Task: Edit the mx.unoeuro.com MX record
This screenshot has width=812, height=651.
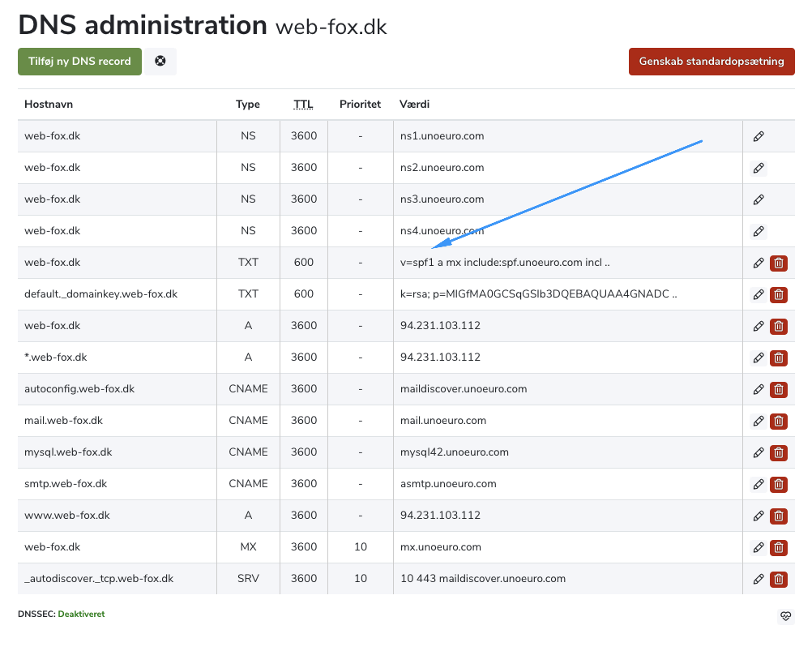Action: point(759,547)
